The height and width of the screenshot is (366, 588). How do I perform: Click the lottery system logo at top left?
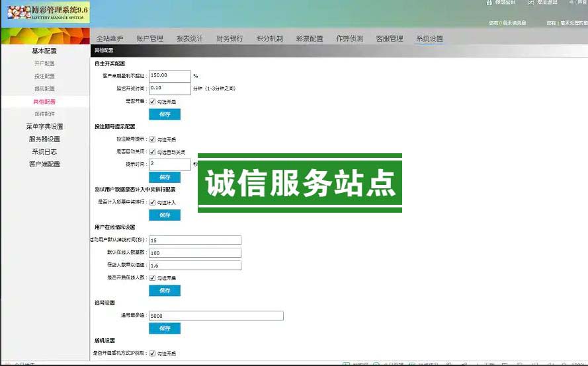[46, 13]
